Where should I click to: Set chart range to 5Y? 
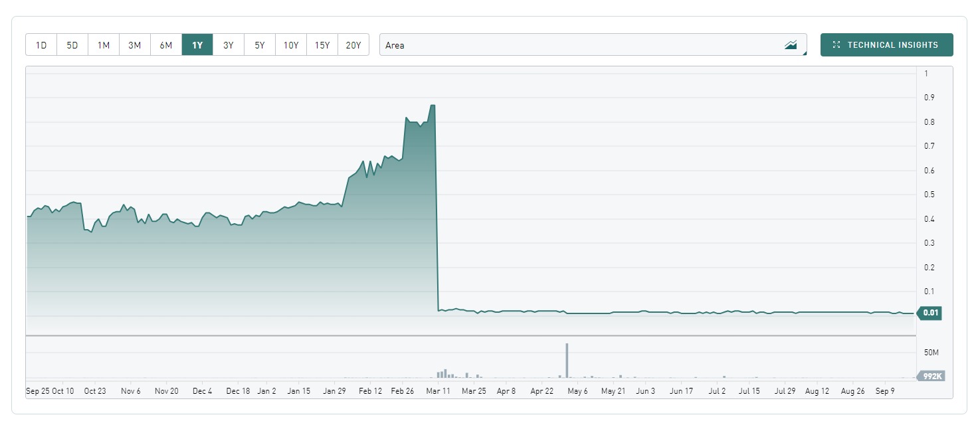pyautogui.click(x=260, y=45)
